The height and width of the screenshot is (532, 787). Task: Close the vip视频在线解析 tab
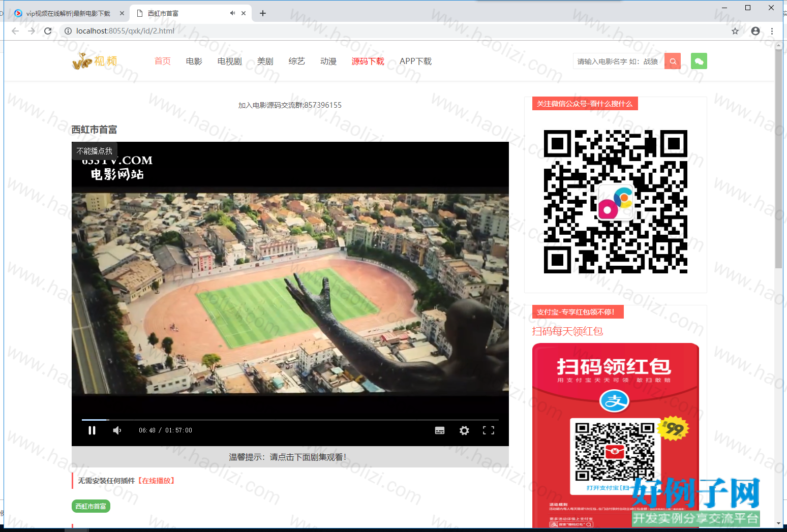122,13
